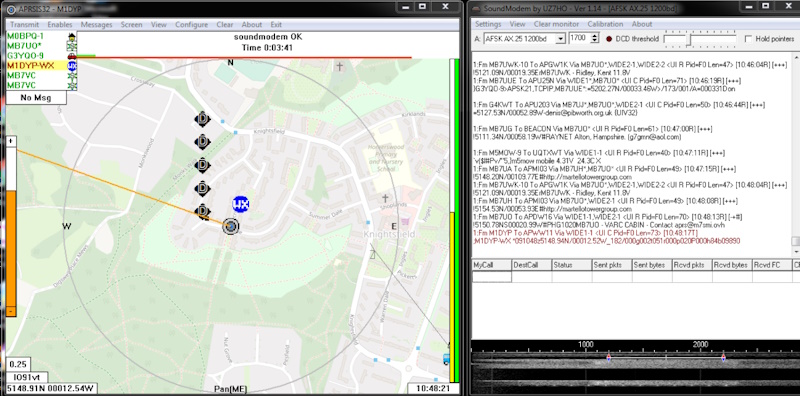
Task: Click first red waterfall frequency marker near 1000
Action: click(608, 358)
